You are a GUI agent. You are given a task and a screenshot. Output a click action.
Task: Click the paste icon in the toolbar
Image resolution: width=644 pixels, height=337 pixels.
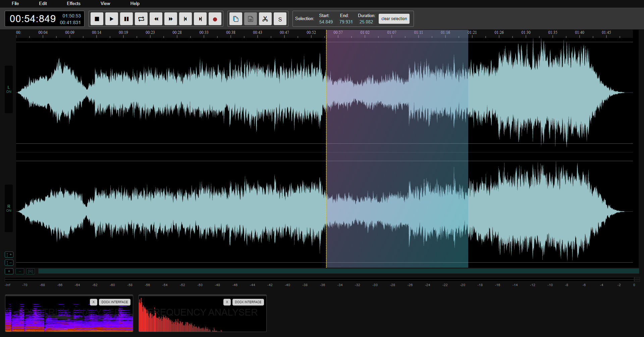click(251, 19)
